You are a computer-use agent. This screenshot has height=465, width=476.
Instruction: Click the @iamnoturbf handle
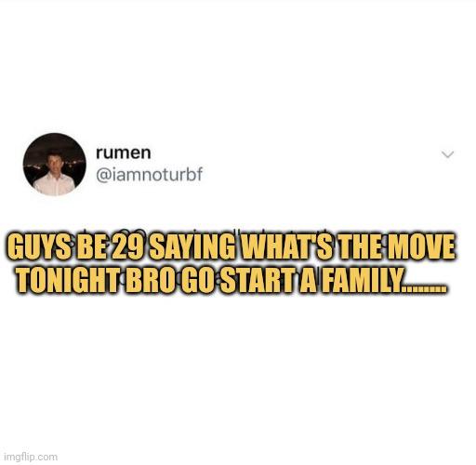coord(149,175)
